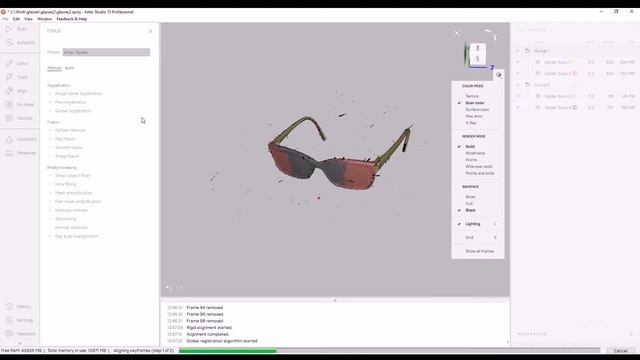Viewport: 640px width, 360px height.
Task: Open the History icon in sidebar
Action: (9, 307)
